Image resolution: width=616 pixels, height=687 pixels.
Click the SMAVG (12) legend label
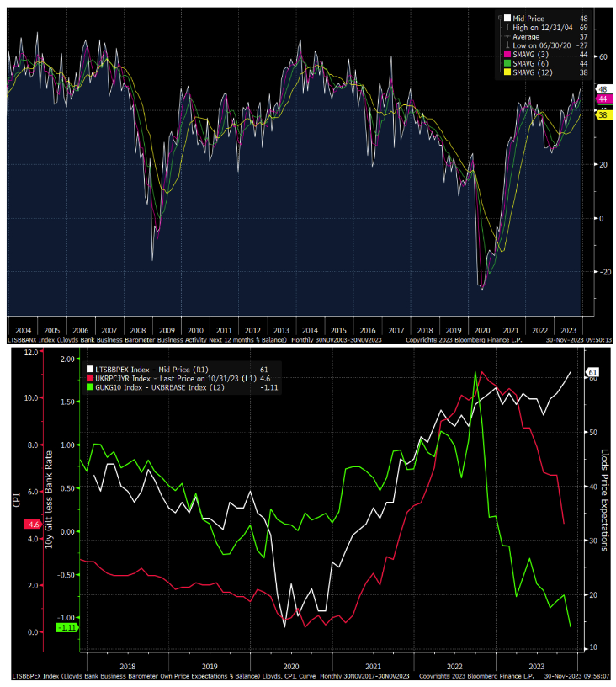(x=533, y=72)
